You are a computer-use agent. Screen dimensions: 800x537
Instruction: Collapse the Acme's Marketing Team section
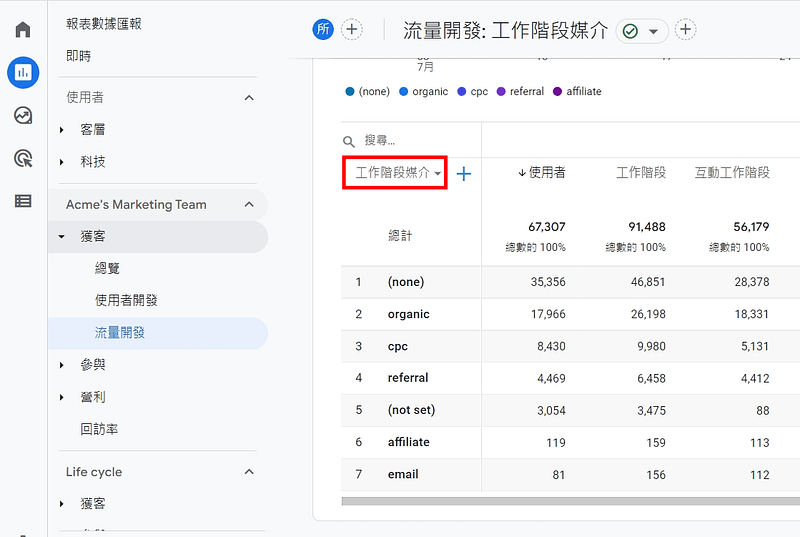pyautogui.click(x=249, y=204)
